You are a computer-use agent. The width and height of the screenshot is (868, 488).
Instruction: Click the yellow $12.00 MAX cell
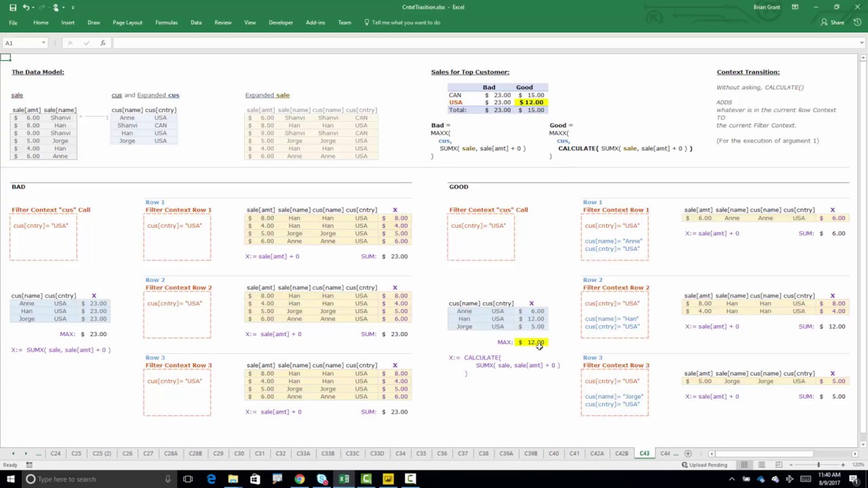click(530, 342)
